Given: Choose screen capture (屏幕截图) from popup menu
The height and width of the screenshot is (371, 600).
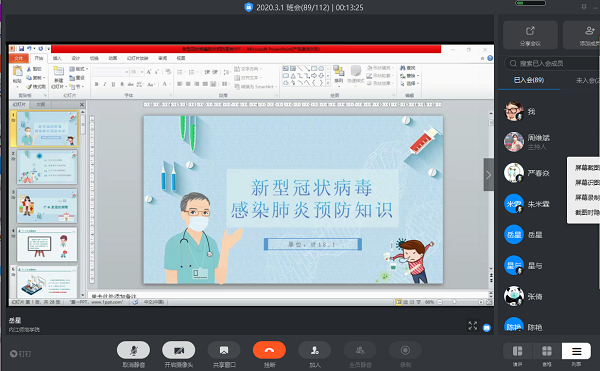Looking at the screenshot, I should 587,168.
